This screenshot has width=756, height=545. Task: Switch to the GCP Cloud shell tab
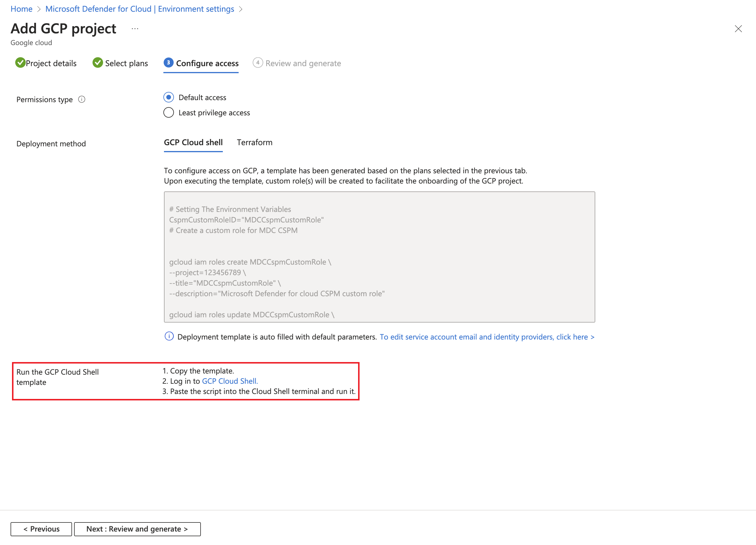193,143
